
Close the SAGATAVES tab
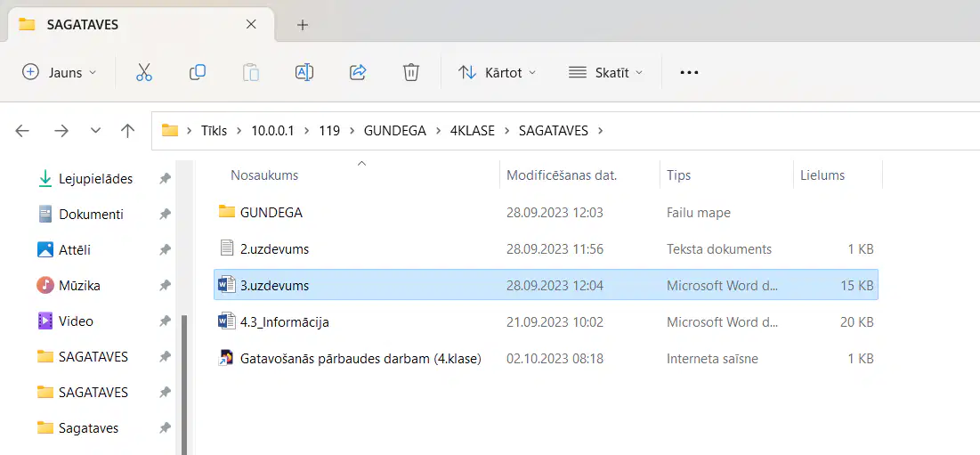pos(251,24)
